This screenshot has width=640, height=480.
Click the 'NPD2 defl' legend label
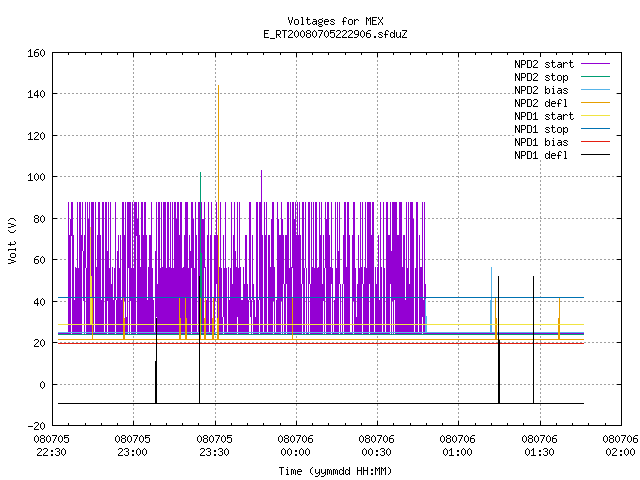click(541, 103)
